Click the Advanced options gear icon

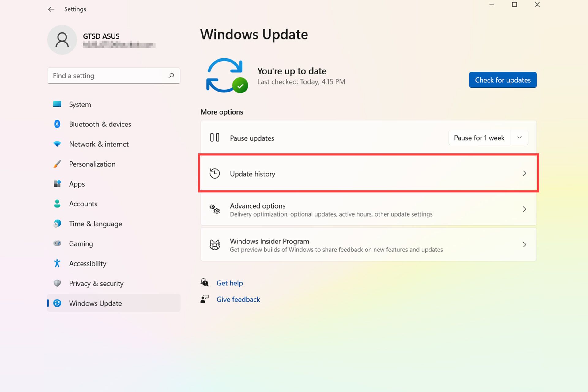tap(215, 209)
